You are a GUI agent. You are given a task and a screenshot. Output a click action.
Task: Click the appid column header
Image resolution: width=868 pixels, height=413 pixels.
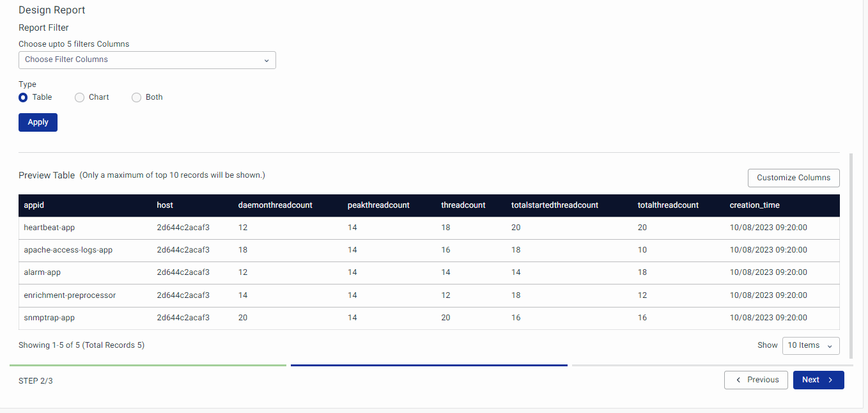tap(34, 205)
